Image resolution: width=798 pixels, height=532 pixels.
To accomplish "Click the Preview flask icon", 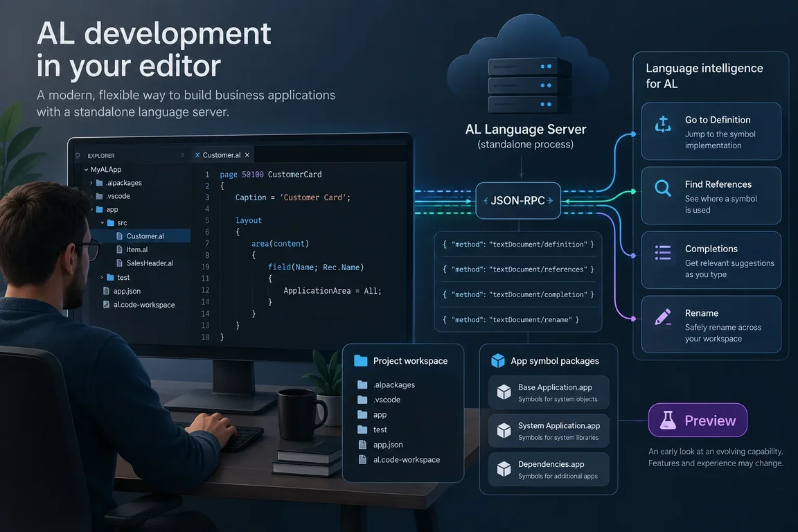I will (x=668, y=420).
